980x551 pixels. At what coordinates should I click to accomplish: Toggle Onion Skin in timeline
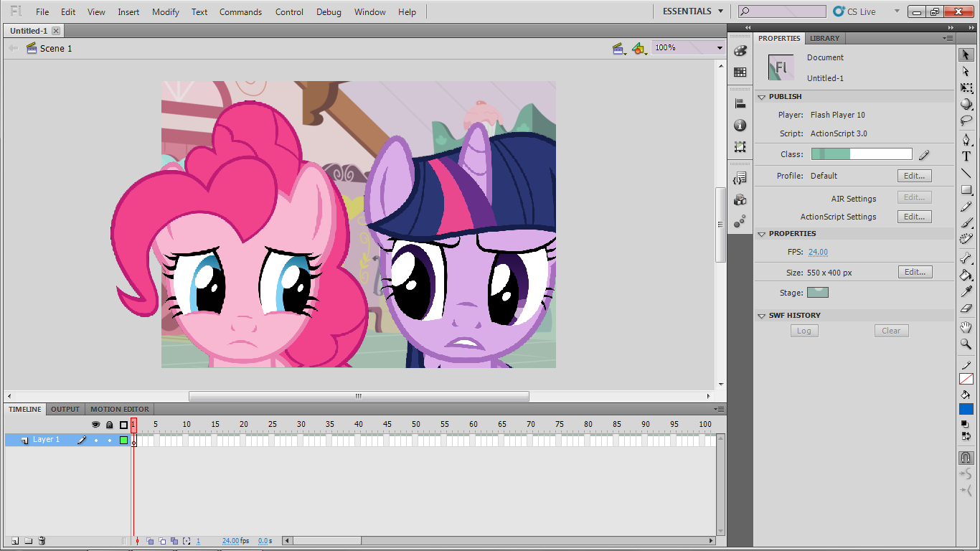pyautogui.click(x=150, y=541)
